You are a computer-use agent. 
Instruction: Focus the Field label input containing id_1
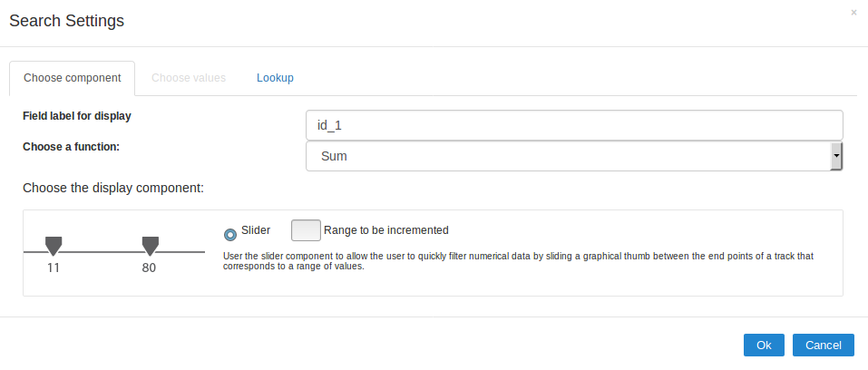pyautogui.click(x=574, y=125)
